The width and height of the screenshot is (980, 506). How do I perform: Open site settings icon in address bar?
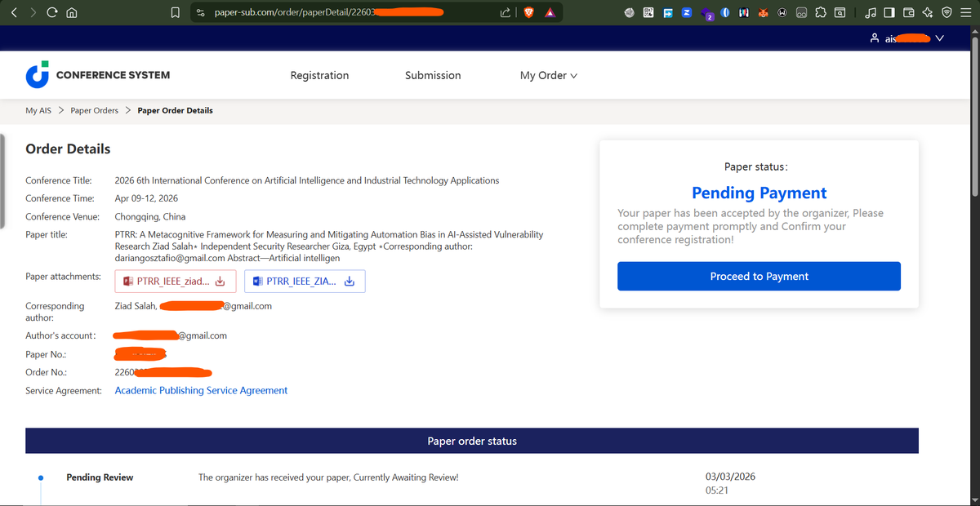tap(200, 12)
